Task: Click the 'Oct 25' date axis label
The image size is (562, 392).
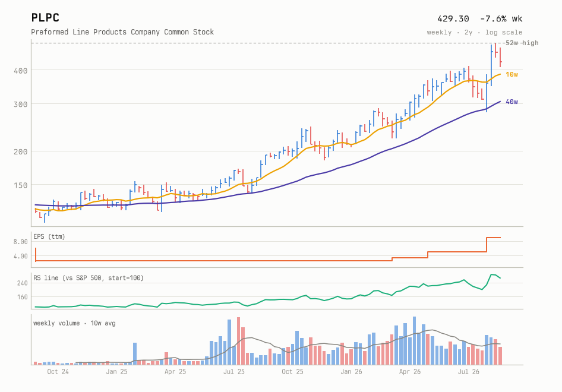Action: point(292,372)
